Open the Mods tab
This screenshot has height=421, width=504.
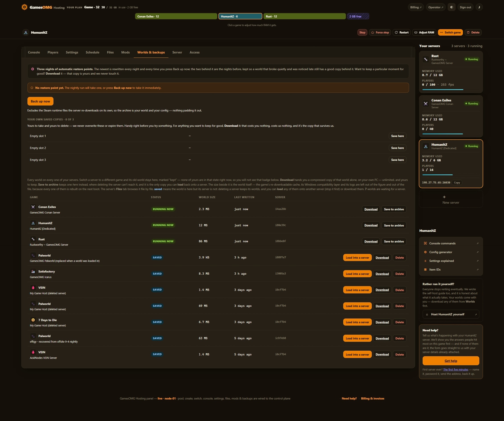coord(125,52)
